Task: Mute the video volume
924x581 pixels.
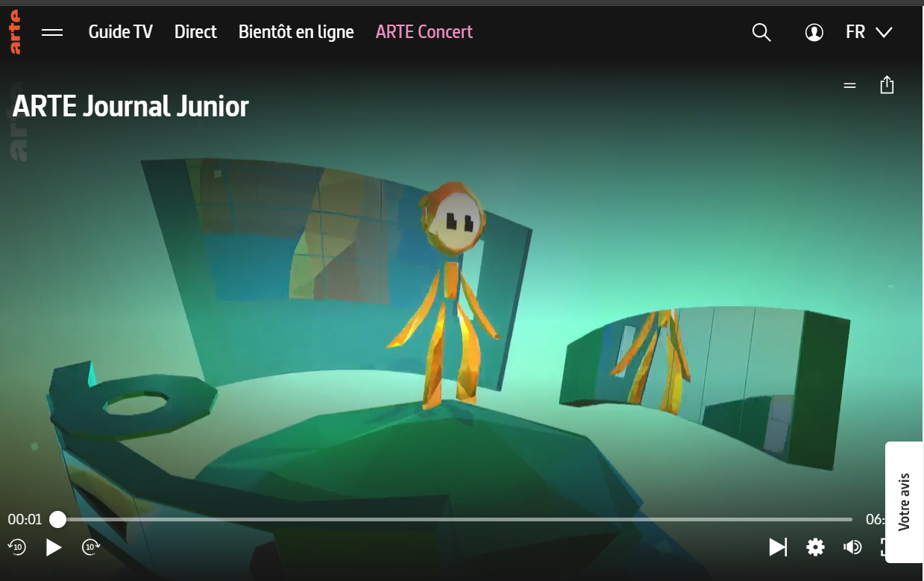Action: [x=852, y=547]
